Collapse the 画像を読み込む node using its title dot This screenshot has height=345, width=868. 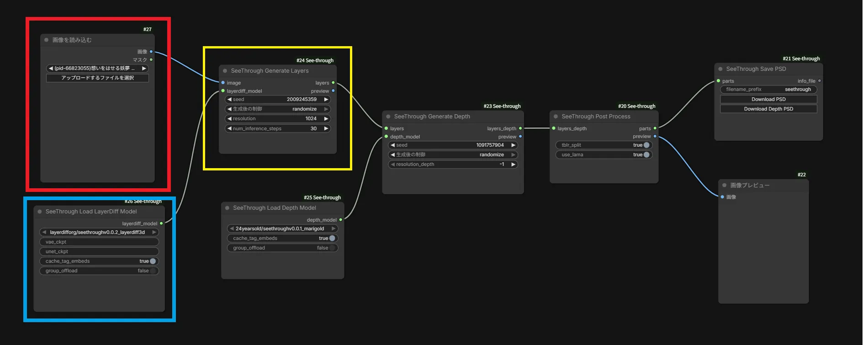47,40
